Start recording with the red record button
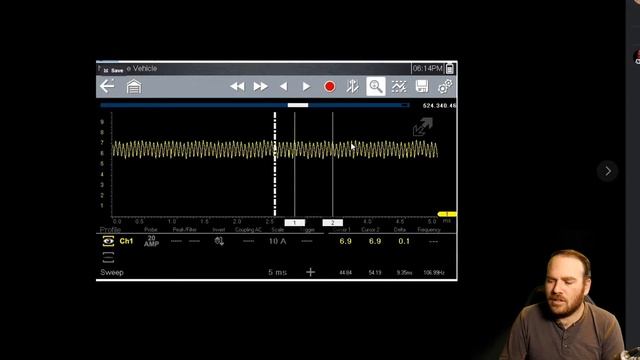The image size is (640, 360). [329, 87]
